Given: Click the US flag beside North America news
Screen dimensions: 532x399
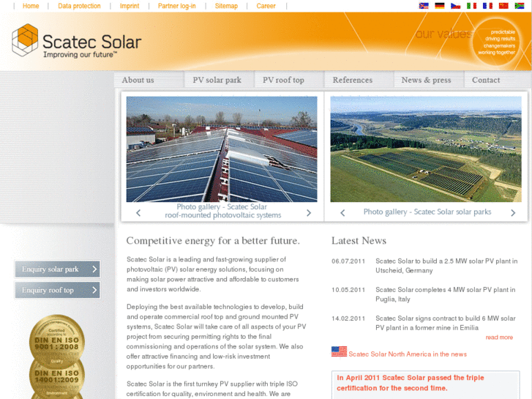Looking at the screenshot, I should [x=339, y=351].
